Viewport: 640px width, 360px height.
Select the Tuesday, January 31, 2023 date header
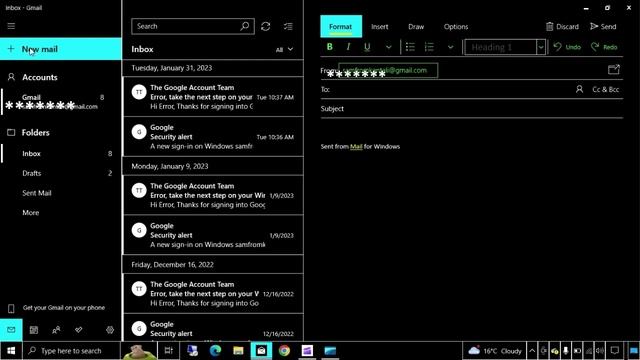213,68
